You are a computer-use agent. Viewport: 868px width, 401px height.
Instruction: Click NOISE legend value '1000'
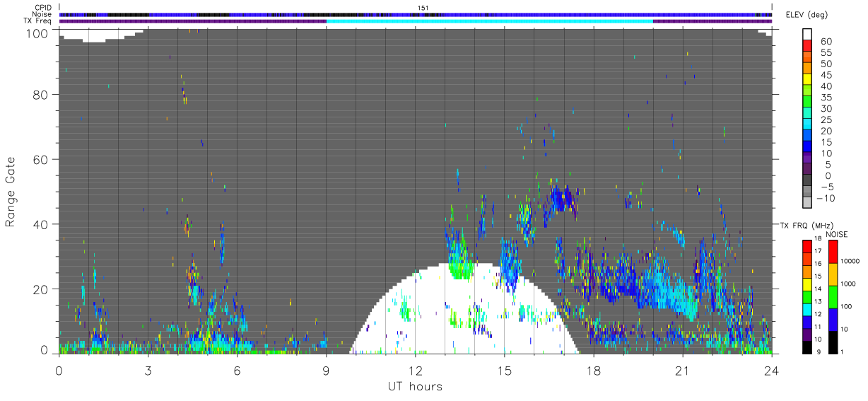[x=848, y=284]
